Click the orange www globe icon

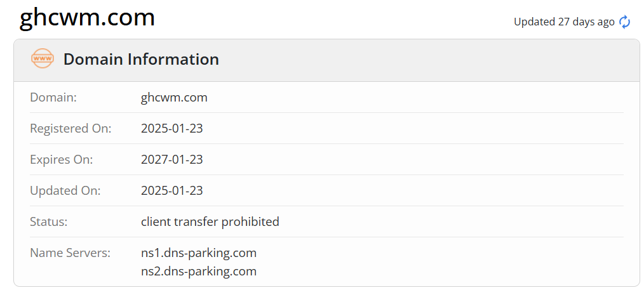click(43, 59)
